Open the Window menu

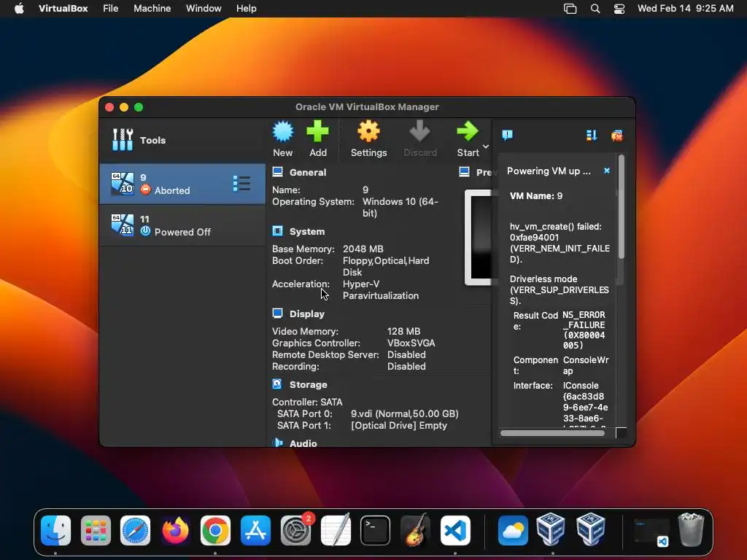[x=204, y=9]
